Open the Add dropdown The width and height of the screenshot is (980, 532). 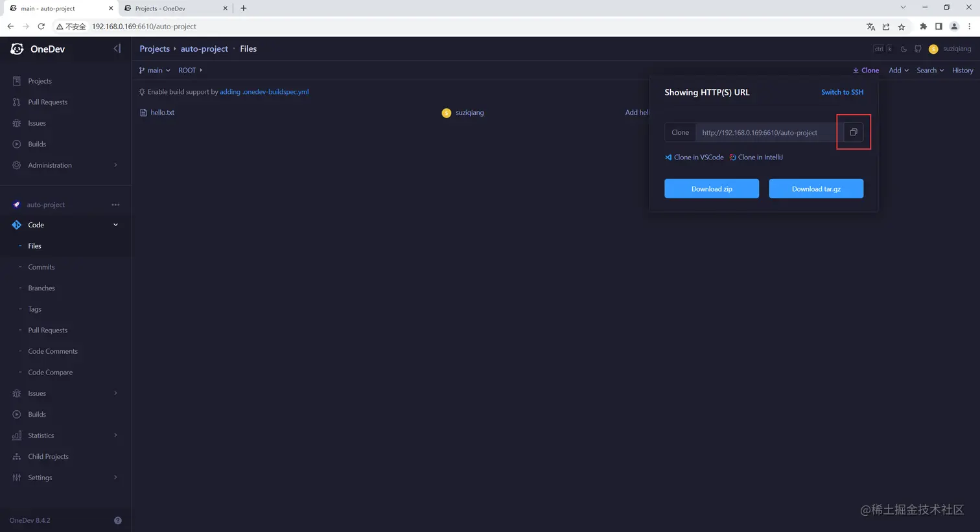point(898,70)
